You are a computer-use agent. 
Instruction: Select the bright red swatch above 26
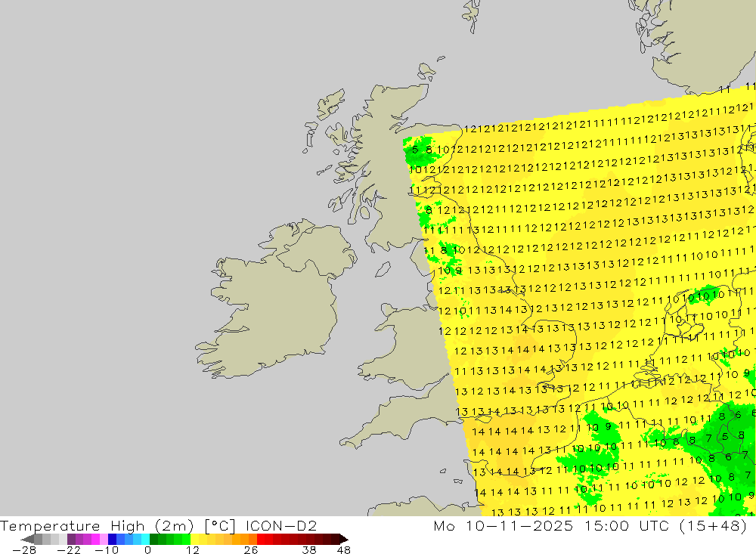[261, 539]
